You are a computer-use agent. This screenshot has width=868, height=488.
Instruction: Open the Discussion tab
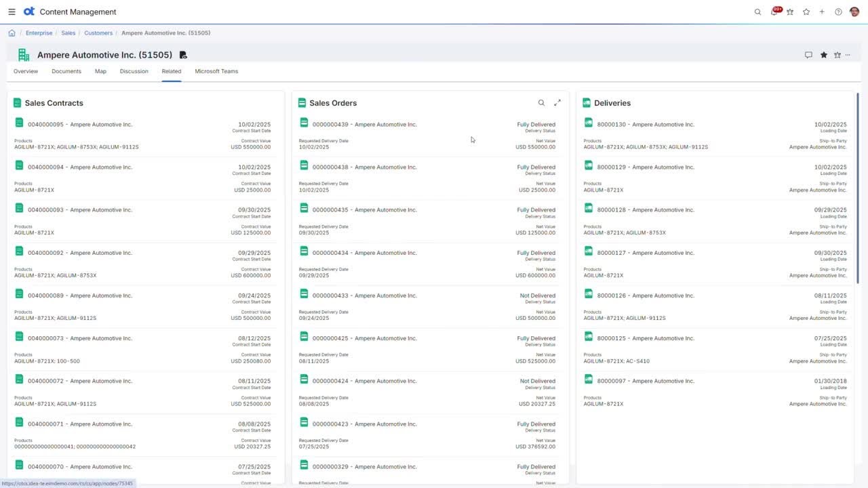click(x=134, y=71)
